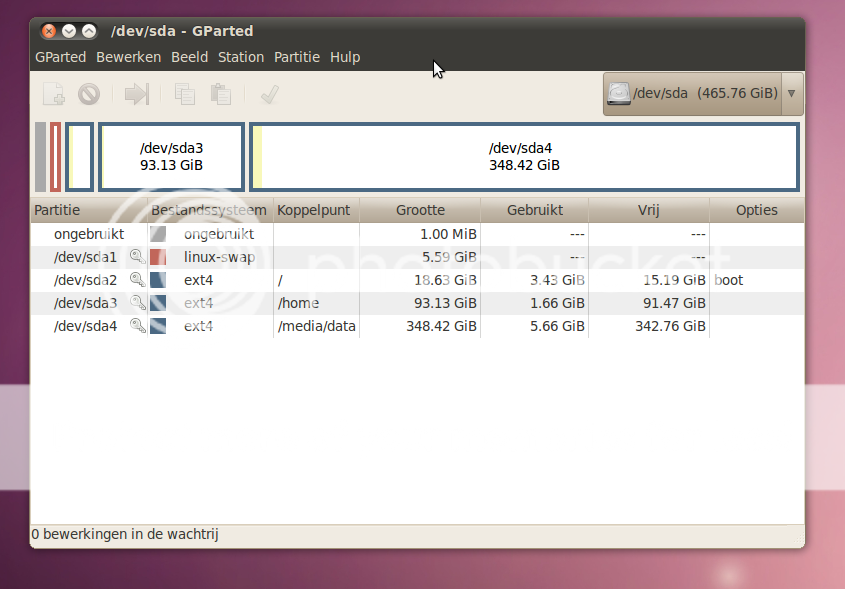Sort by the Grootte column header

pos(420,210)
